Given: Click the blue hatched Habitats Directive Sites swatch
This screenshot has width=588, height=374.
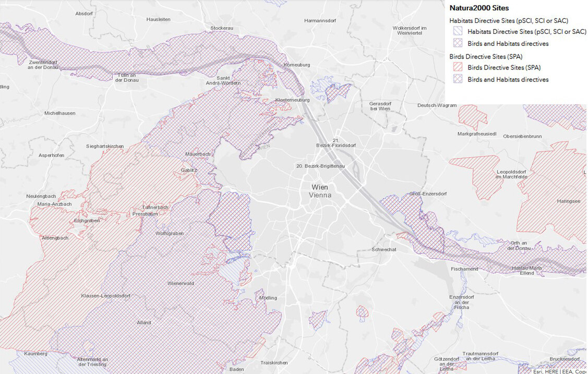Looking at the screenshot, I should click(458, 32).
